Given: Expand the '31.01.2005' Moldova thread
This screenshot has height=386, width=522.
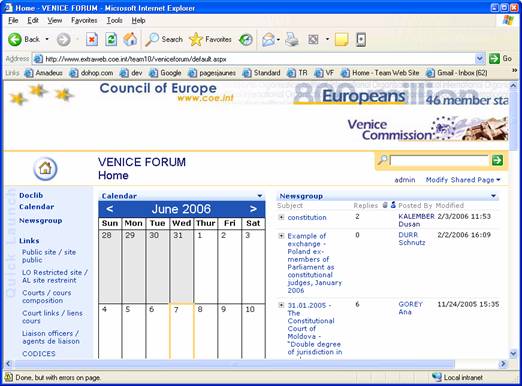Looking at the screenshot, I should (281, 305).
